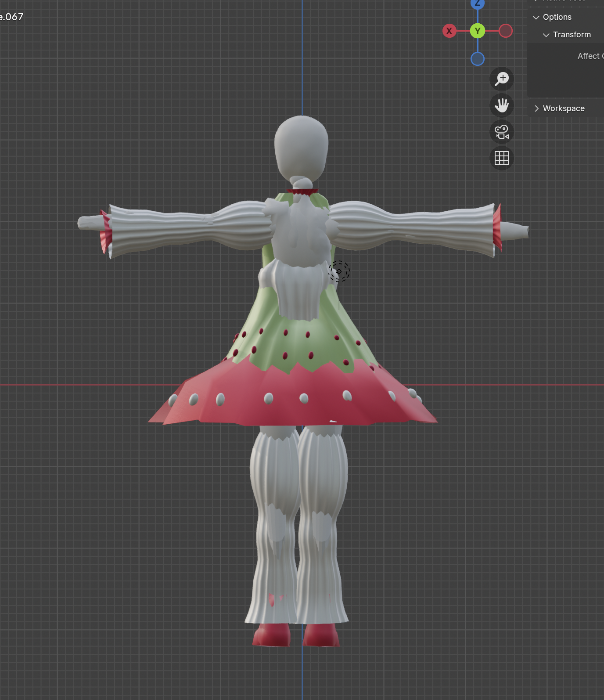Collapse the Transform subpanel
604x700 pixels.
click(x=546, y=35)
